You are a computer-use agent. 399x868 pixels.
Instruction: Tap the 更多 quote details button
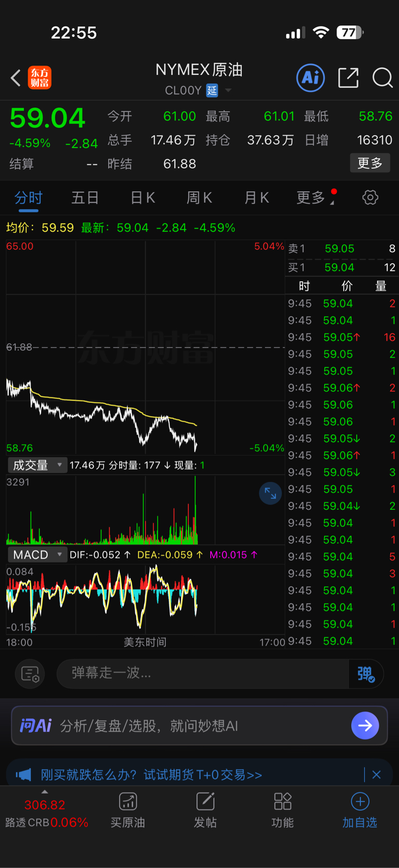click(370, 163)
